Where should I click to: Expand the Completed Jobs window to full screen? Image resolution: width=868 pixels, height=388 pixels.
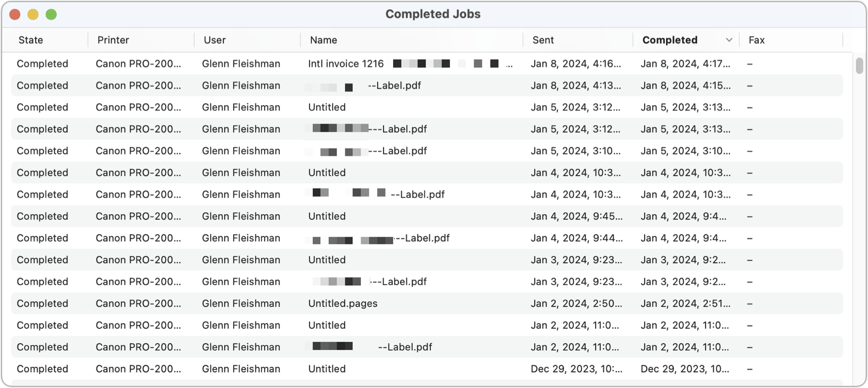[x=51, y=14]
